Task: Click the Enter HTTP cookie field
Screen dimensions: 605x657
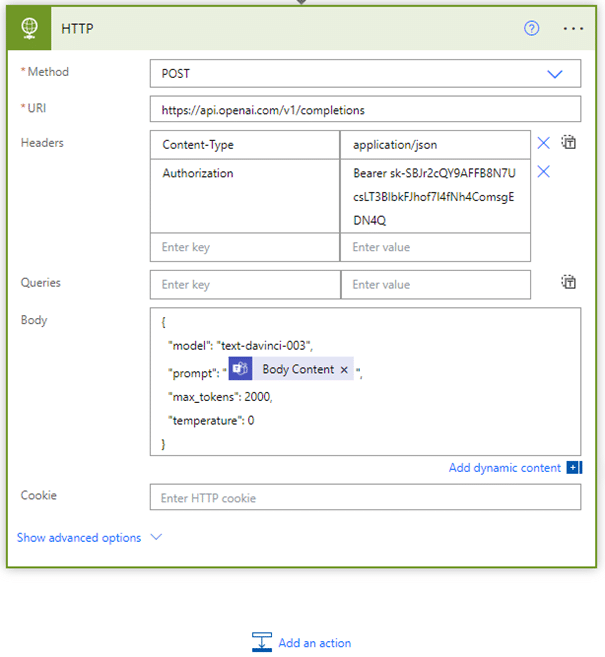Action: click(x=365, y=497)
